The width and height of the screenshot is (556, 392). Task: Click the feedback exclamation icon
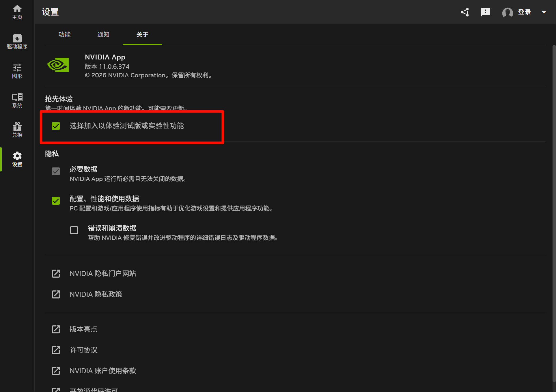pyautogui.click(x=486, y=12)
